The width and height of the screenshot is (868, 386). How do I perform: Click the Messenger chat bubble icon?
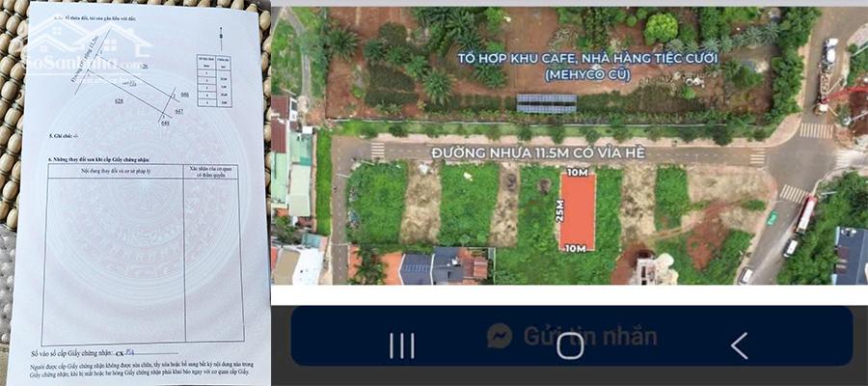click(x=499, y=336)
